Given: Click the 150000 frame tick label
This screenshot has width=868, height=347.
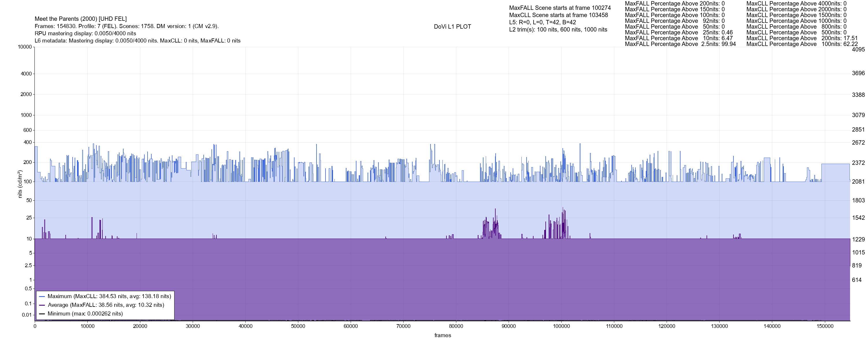Looking at the screenshot, I should pos(825,326).
